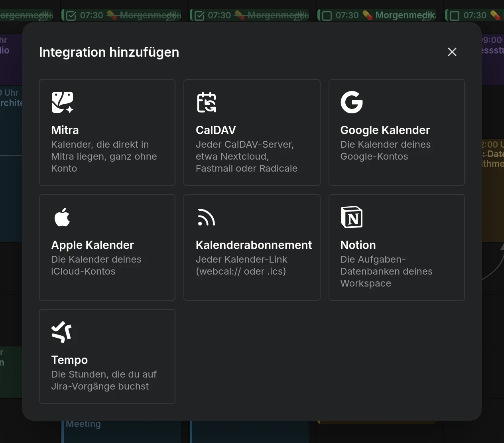The image size is (504, 443).
Task: Click text 'Die Kalender deines Google-Kontos'
Action: pyautogui.click(x=386, y=150)
